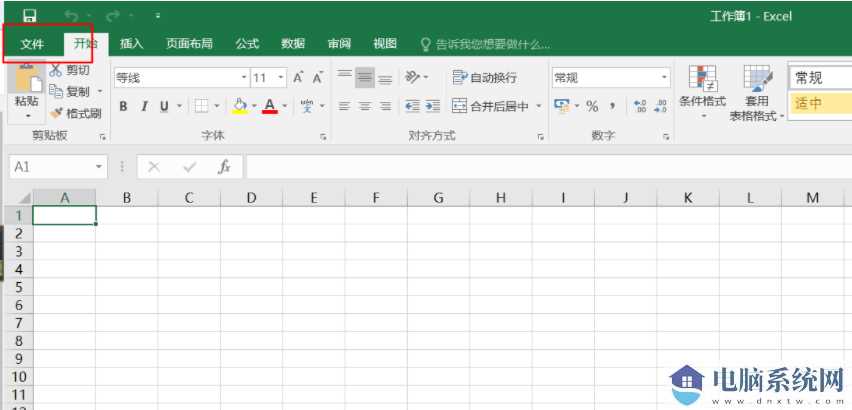Click the 复制 copy button
Image resolution: width=852 pixels, height=410 pixels.
click(x=70, y=92)
